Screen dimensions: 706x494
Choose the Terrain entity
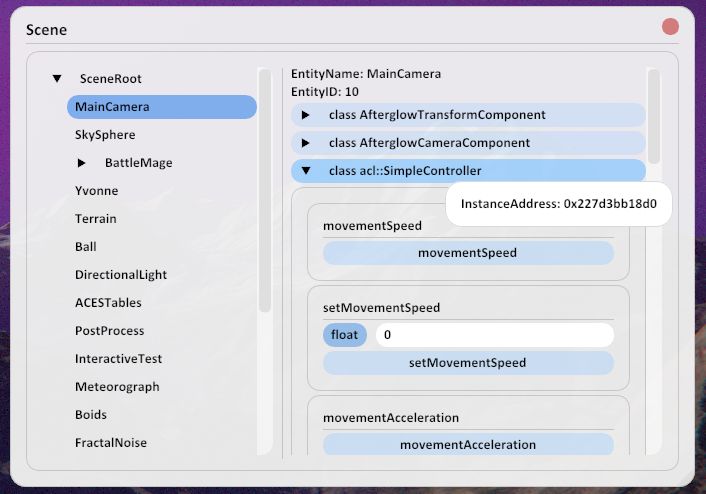click(96, 219)
